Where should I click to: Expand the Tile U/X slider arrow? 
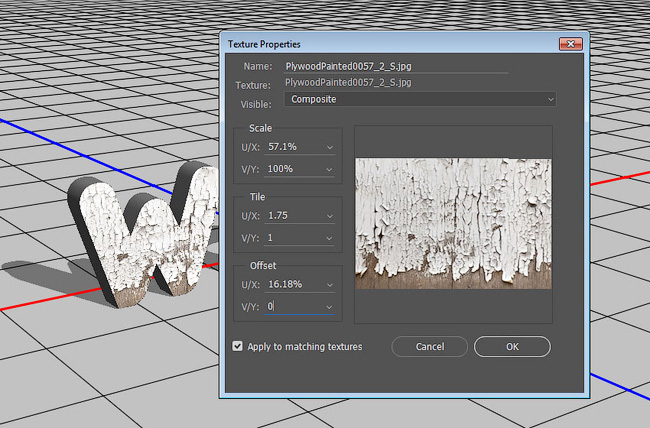tap(330, 216)
